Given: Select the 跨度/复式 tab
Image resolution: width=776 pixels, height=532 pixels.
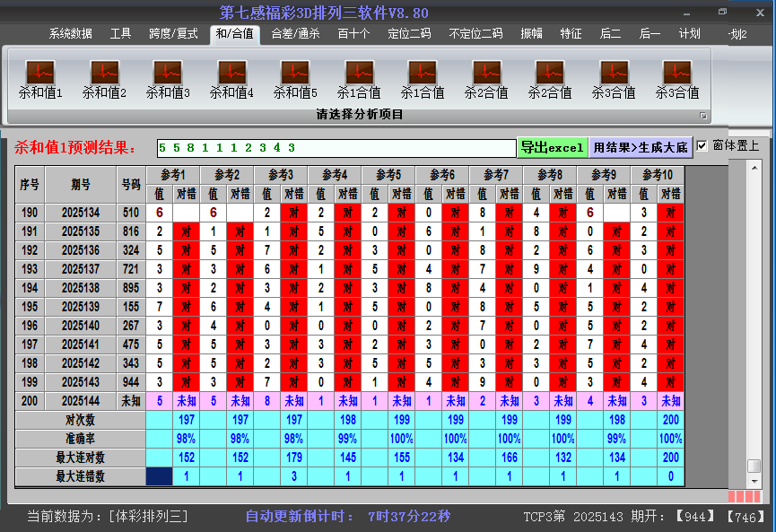Looking at the screenshot, I should (x=173, y=34).
